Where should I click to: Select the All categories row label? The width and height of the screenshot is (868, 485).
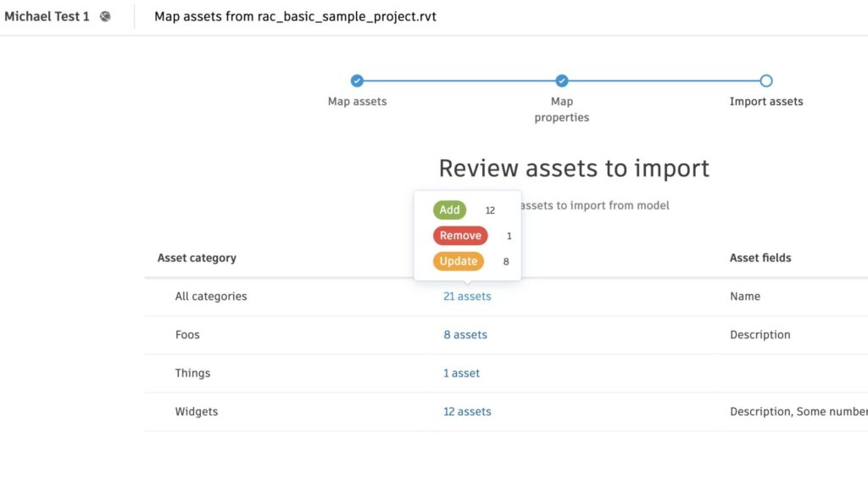tap(211, 296)
